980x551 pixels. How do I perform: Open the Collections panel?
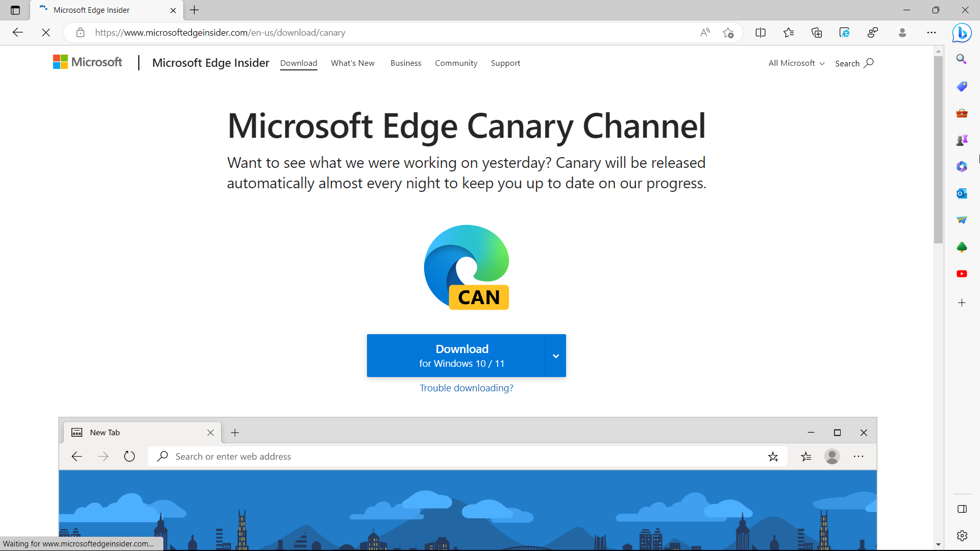pyautogui.click(x=817, y=33)
